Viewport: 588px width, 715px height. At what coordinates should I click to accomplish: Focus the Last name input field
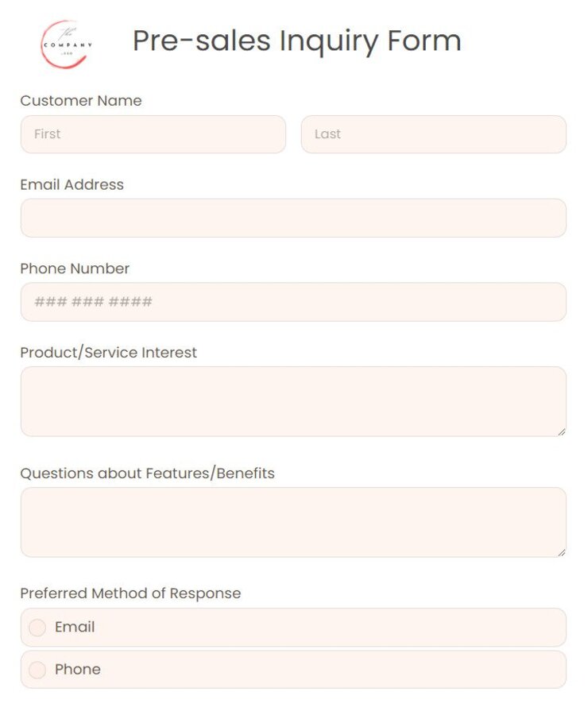433,134
